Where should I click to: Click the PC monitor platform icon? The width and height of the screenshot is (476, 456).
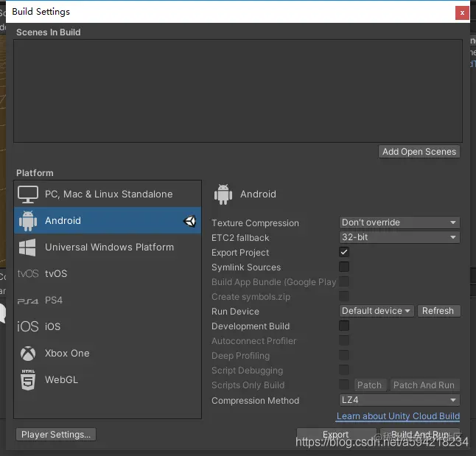pos(28,194)
